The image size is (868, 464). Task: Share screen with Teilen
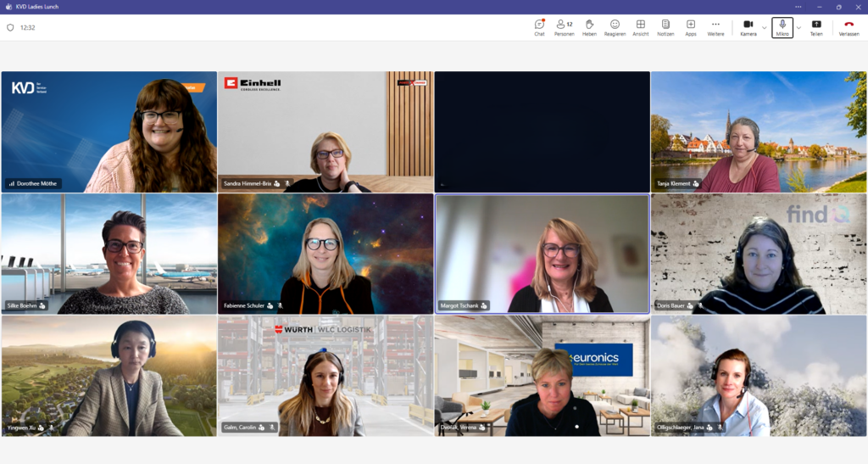click(816, 27)
